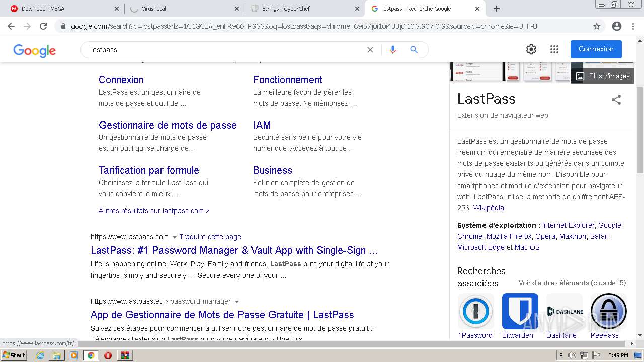Viewport: 644px width, 362px height.
Task: Click Traduire cette page link
Action: [x=210, y=237]
